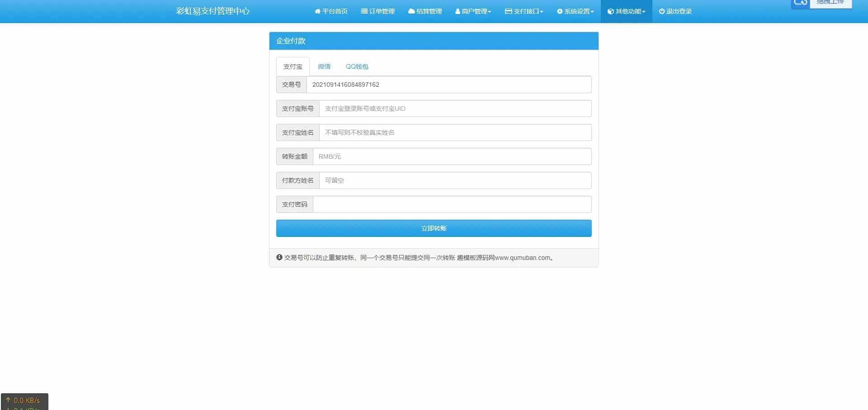Expand the 支付接口 dropdown caret
868x410 pixels.
click(542, 12)
